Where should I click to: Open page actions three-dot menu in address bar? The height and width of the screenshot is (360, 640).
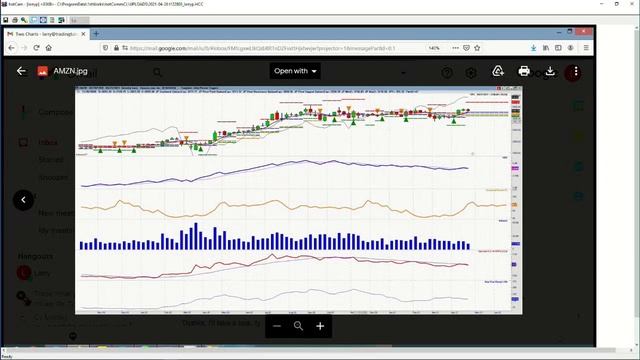pyautogui.click(x=455, y=48)
